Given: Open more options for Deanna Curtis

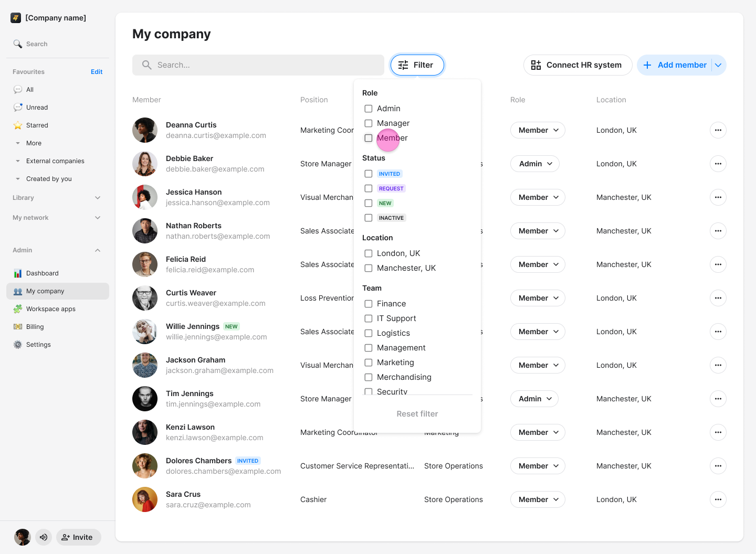Looking at the screenshot, I should (x=718, y=130).
